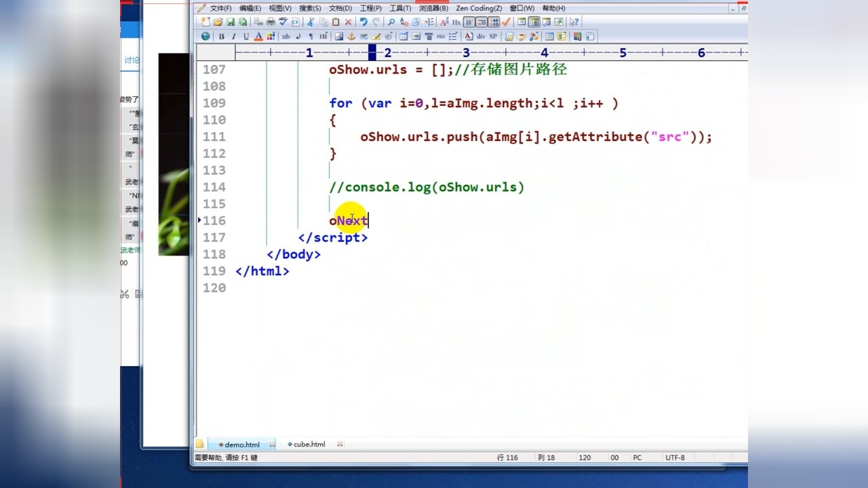The height and width of the screenshot is (488, 868).
Task: Open the list tag dropdown
Action: pyautogui.click(x=454, y=37)
